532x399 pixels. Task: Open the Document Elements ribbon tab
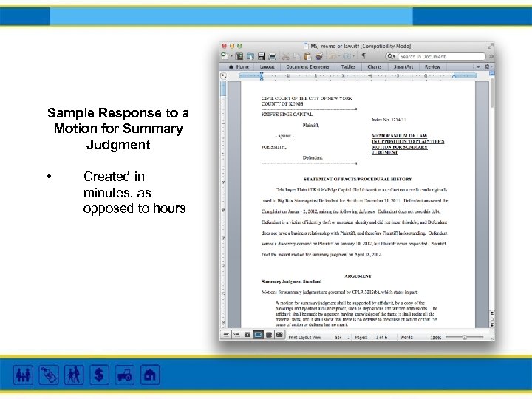click(307, 66)
